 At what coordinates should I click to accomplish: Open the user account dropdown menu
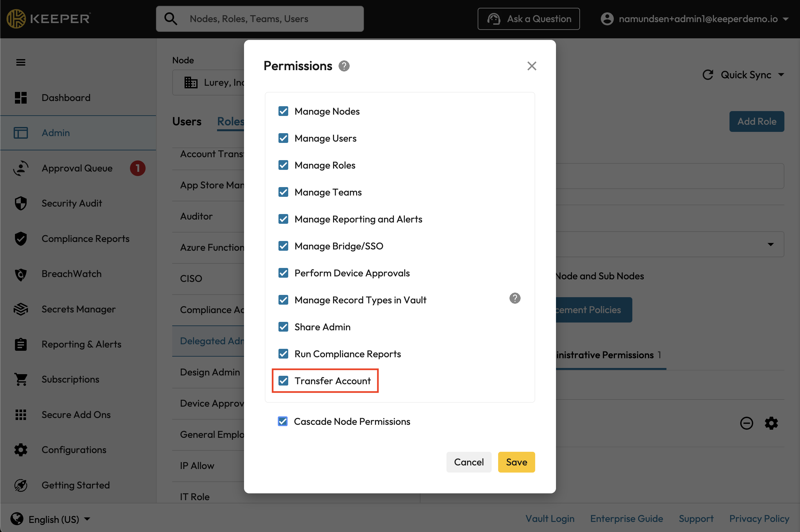click(x=786, y=19)
